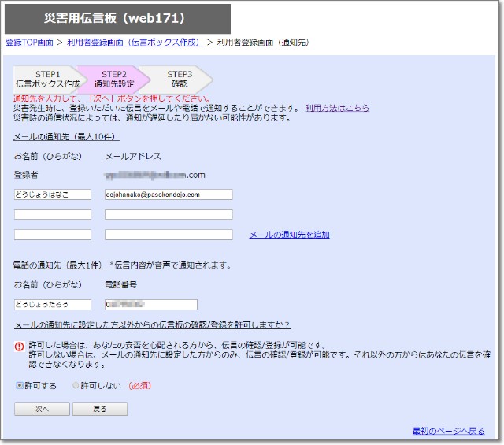
Task: Click the 戻る button
Action: click(x=99, y=409)
